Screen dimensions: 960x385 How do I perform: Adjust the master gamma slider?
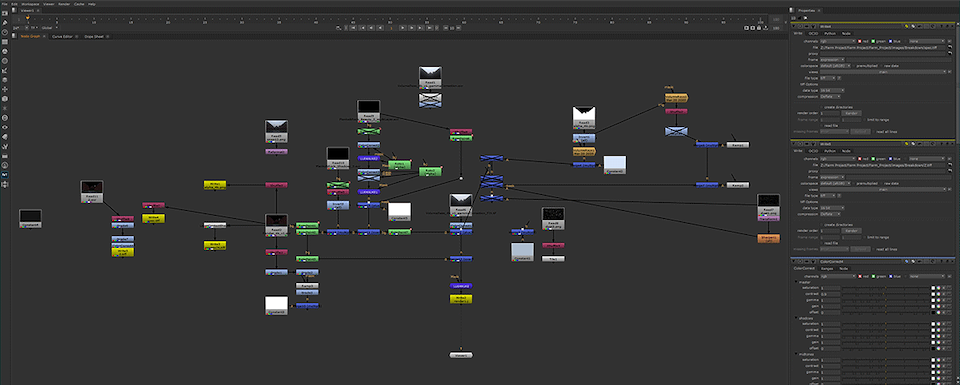[885, 300]
